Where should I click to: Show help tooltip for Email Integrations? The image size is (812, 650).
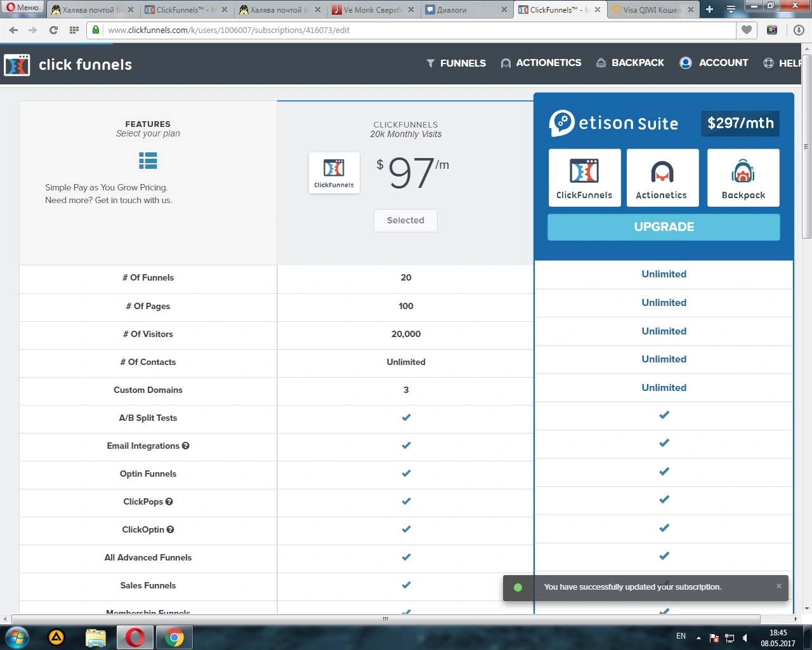186,446
